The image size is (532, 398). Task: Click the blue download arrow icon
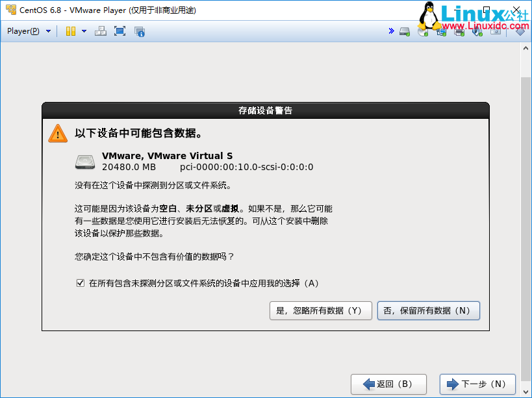pos(521,31)
